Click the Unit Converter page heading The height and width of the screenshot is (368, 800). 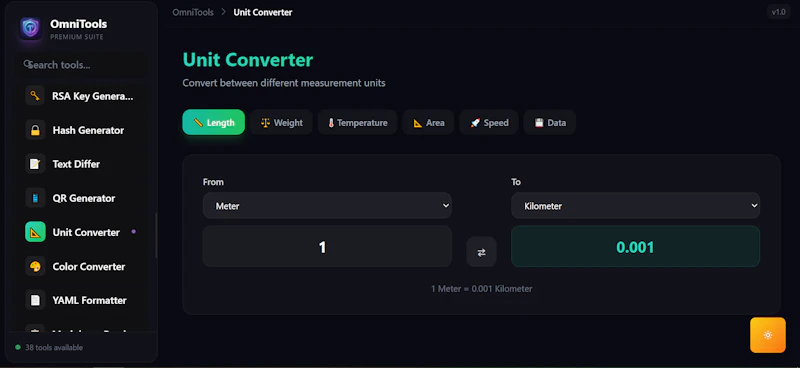tap(248, 60)
